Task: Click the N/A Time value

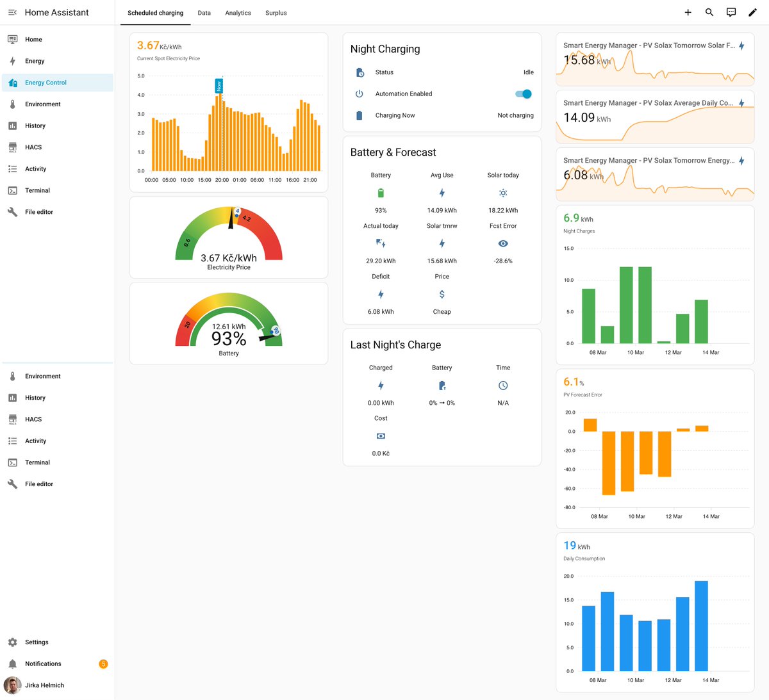Action: (503, 403)
